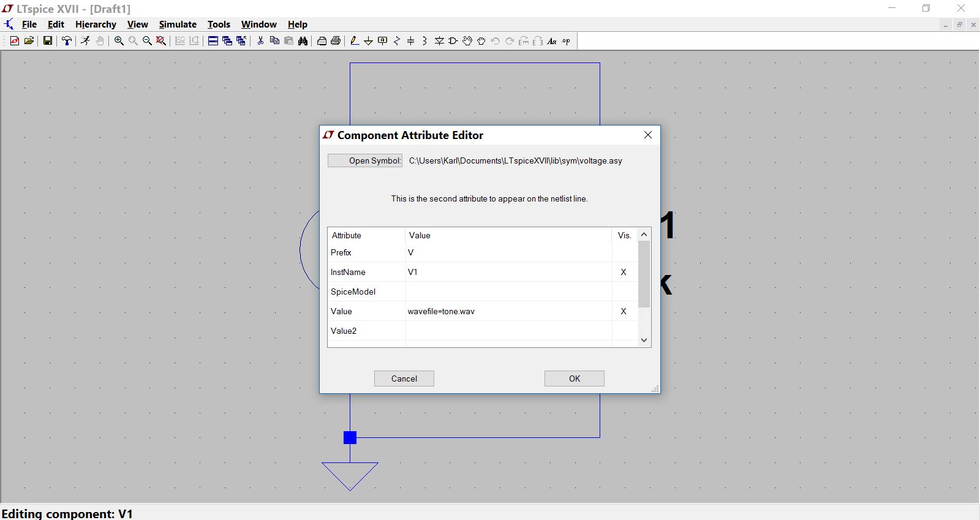Click the Print Setup icon
980x520 pixels.
coord(322,41)
